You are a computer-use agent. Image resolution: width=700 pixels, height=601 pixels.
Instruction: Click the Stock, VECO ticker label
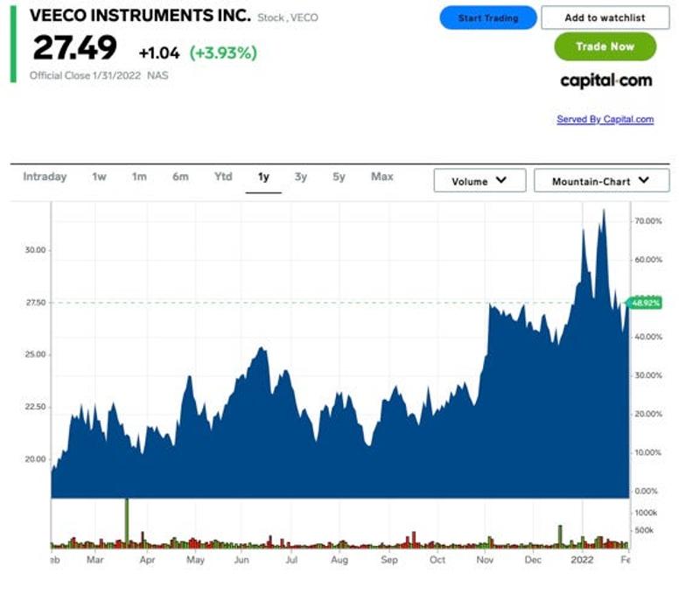point(288,17)
